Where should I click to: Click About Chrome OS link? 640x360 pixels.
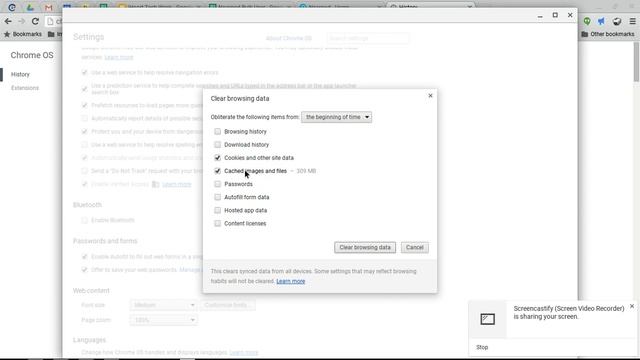tap(289, 38)
